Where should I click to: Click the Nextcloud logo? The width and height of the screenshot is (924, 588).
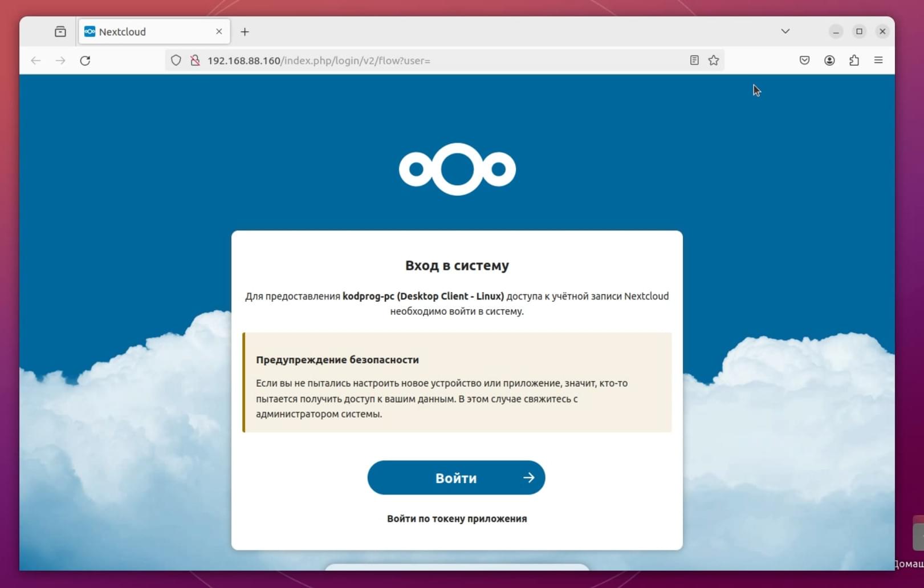[x=457, y=169]
